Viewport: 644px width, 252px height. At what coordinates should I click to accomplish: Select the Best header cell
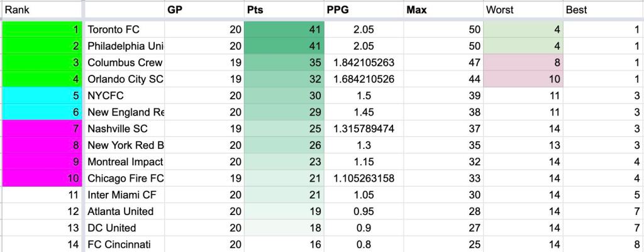(602, 10)
